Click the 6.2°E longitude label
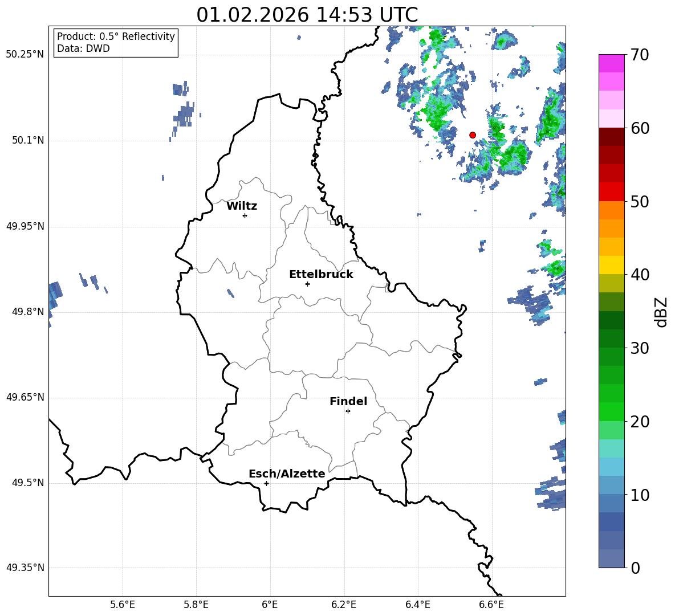Viewport: 675px width, 616px height. point(344,605)
